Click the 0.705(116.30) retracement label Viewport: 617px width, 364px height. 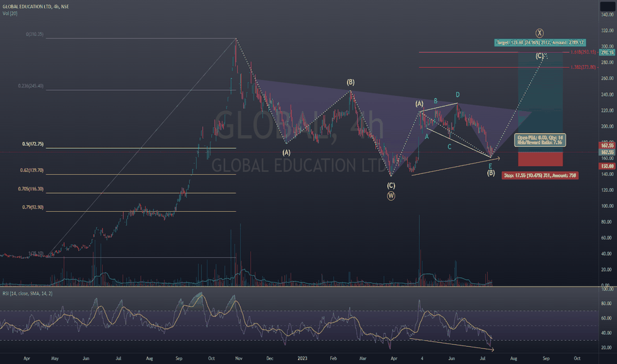pyautogui.click(x=30, y=189)
